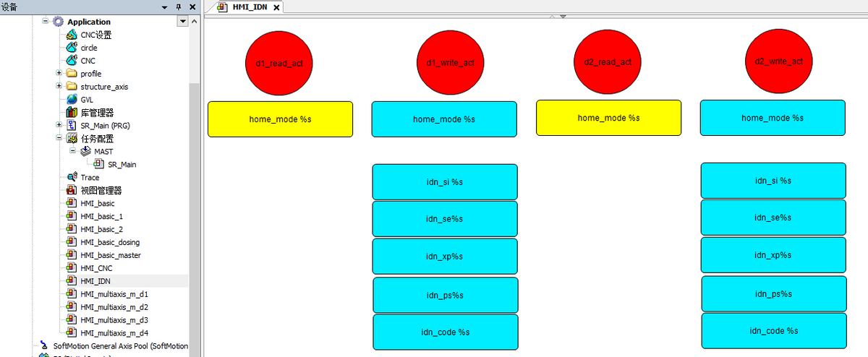The height and width of the screenshot is (357, 868).
Task: Click the circle CNC program icon
Action: tap(72, 48)
